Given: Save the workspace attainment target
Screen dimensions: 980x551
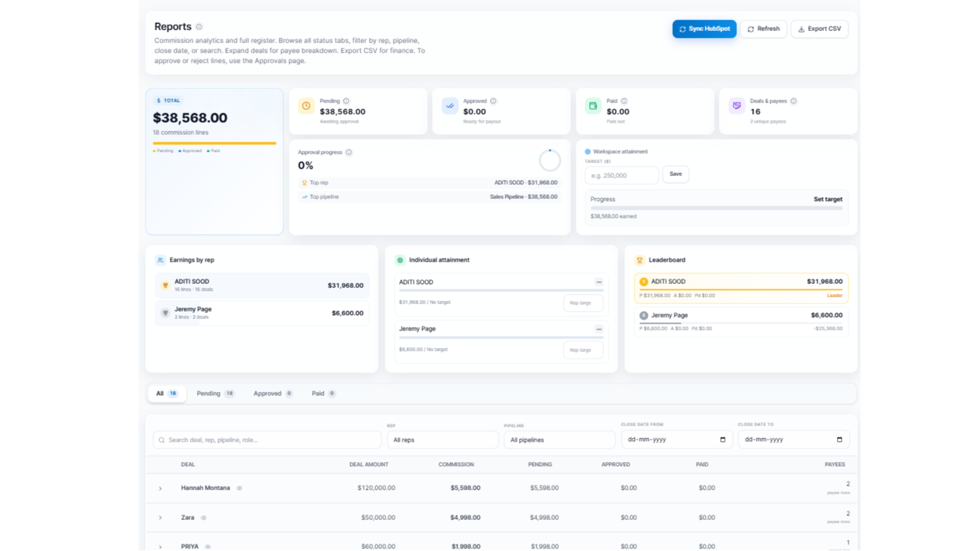Looking at the screenshot, I should tap(676, 174).
